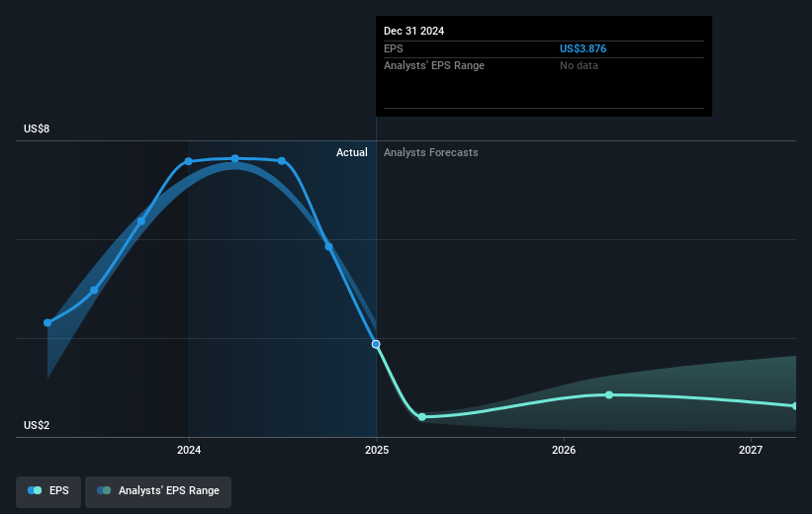Image resolution: width=812 pixels, height=514 pixels.
Task: Click the 'No data' tooltip value
Action: [579, 66]
